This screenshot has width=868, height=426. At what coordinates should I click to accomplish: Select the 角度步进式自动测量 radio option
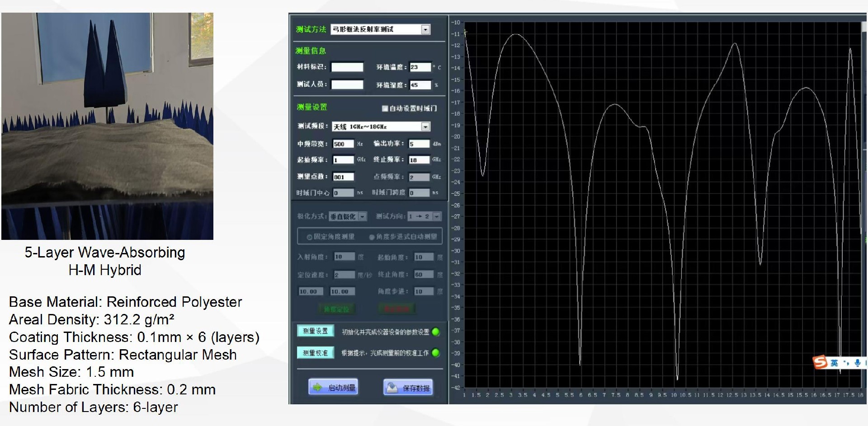pos(372,237)
